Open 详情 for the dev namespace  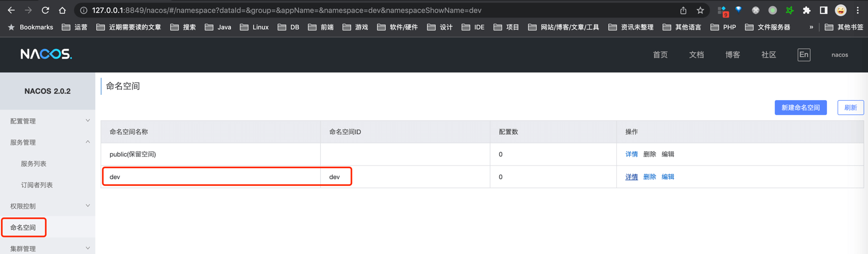pyautogui.click(x=631, y=177)
